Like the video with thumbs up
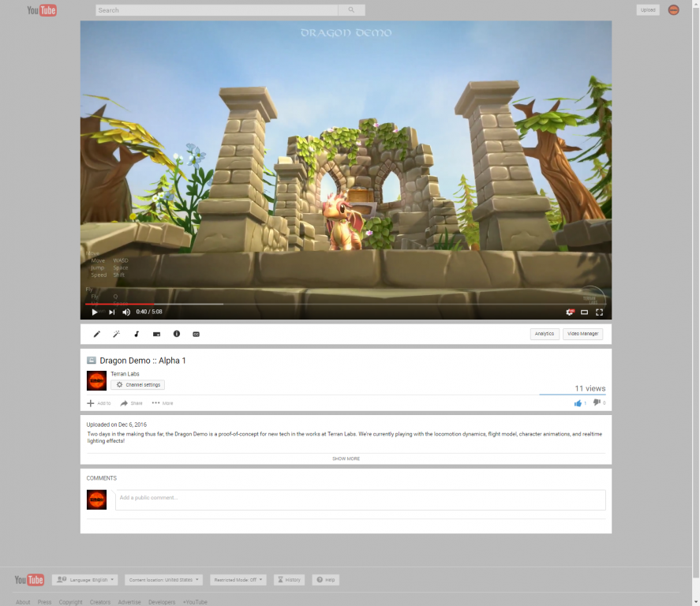The width and height of the screenshot is (700, 606). pyautogui.click(x=580, y=403)
